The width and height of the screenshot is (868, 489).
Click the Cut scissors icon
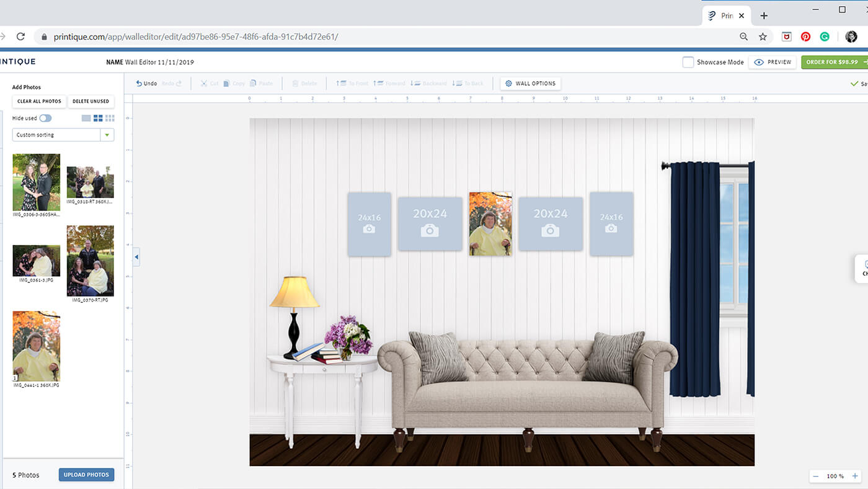[204, 83]
